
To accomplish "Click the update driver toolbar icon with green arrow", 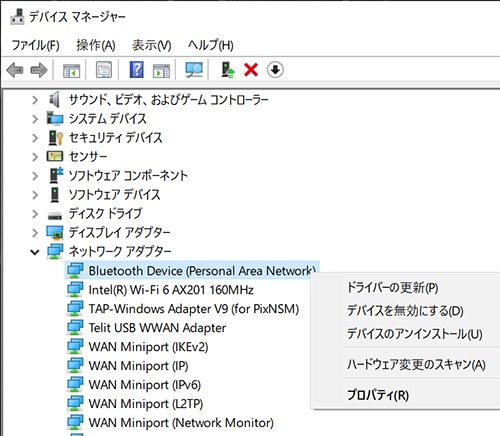I will click(228, 70).
